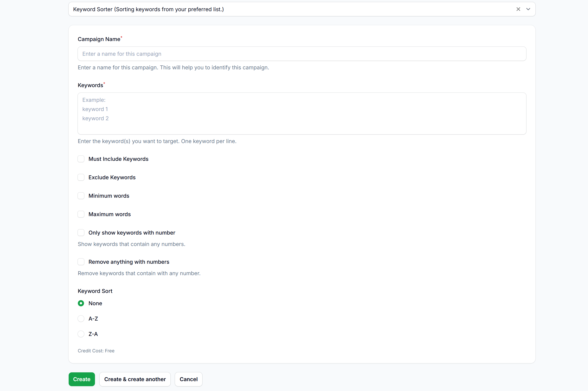Toggle Remove anything with numbers checkbox
588x391 pixels.
(x=81, y=262)
